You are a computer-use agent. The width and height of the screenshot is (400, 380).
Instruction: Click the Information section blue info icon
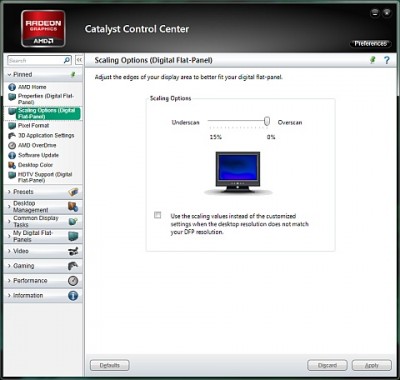(73, 296)
